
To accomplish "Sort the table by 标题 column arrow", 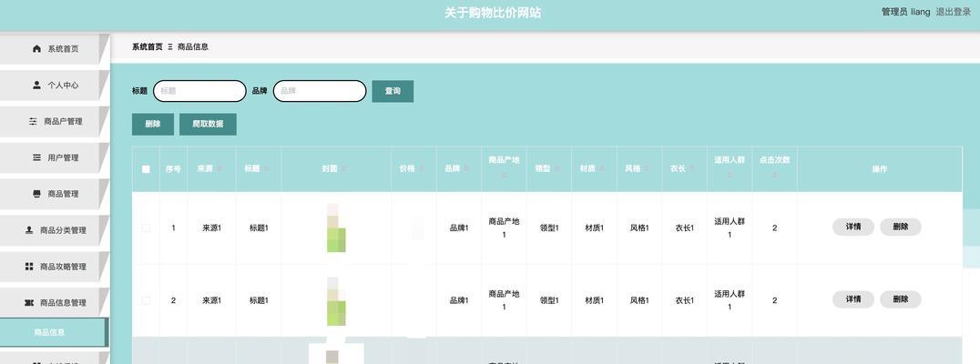I will pos(266,169).
